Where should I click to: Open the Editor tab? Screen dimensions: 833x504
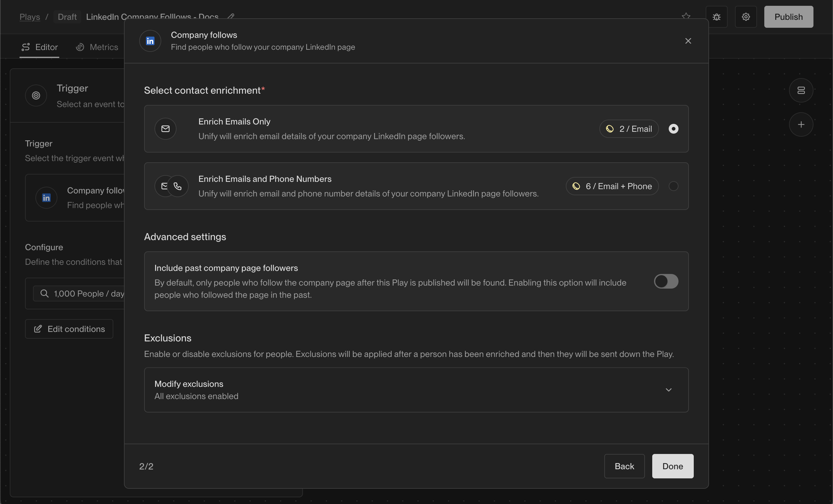pyautogui.click(x=40, y=47)
